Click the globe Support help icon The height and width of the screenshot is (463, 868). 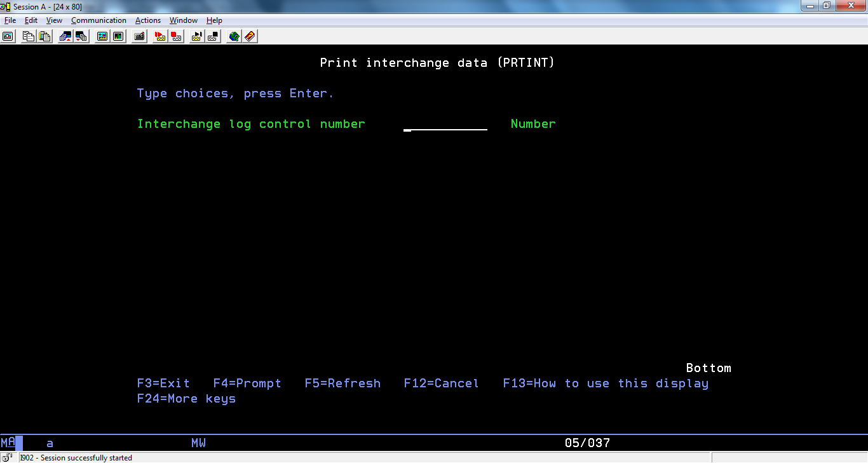(234, 36)
